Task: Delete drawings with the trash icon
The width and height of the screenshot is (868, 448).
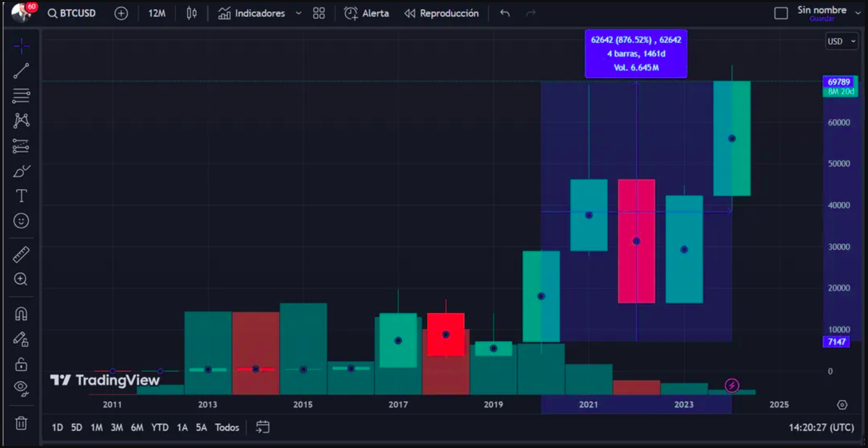Action: (x=21, y=423)
